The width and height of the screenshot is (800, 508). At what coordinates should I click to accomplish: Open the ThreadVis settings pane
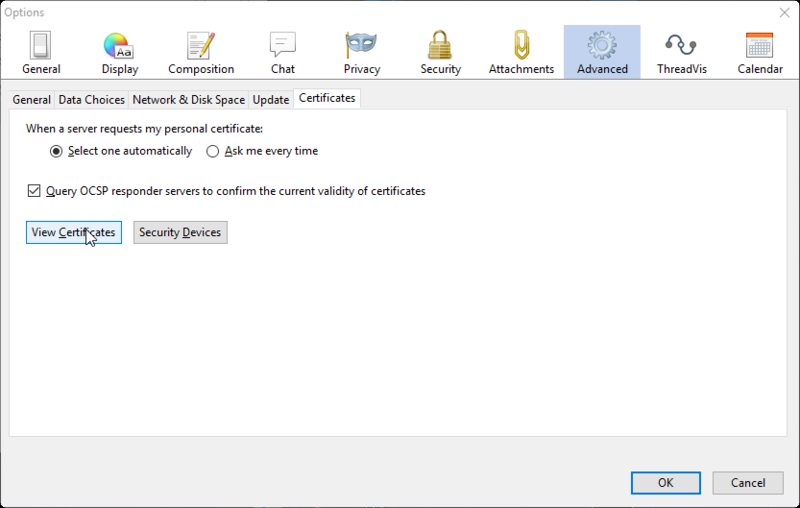pos(681,52)
